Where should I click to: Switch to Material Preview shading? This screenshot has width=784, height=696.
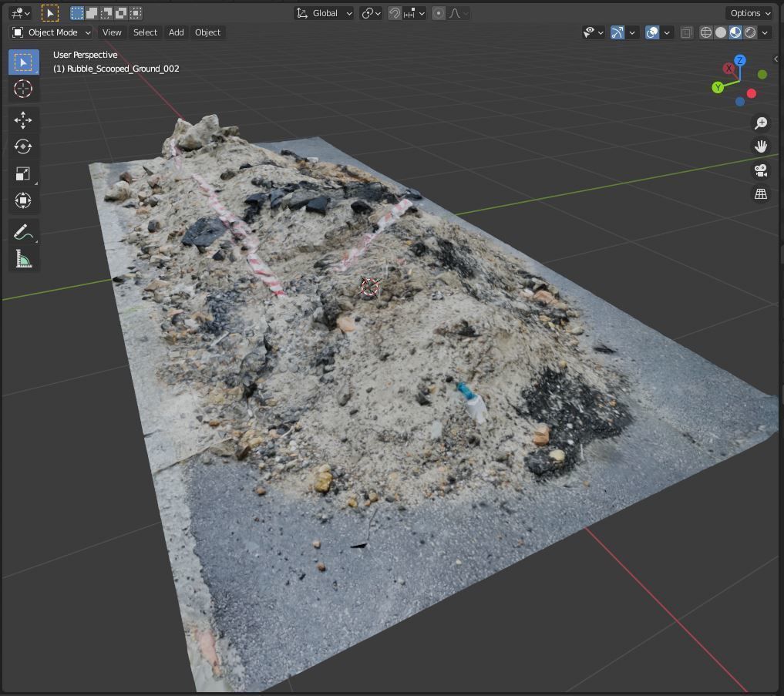735,32
